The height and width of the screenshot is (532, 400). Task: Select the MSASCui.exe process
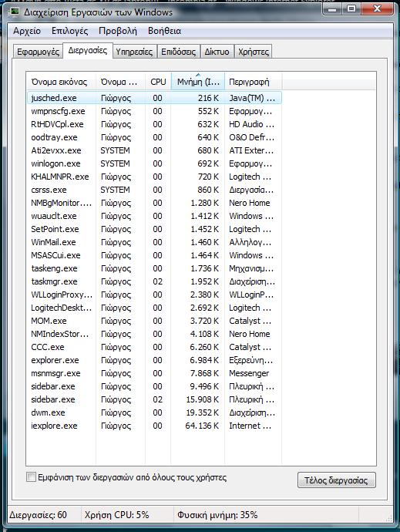tap(154, 255)
